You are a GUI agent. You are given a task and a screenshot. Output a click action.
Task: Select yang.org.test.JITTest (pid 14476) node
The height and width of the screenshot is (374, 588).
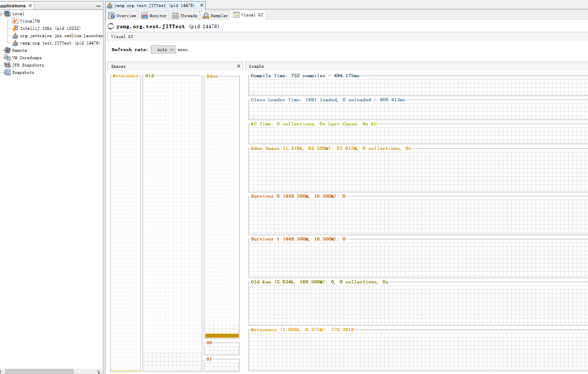(x=60, y=43)
